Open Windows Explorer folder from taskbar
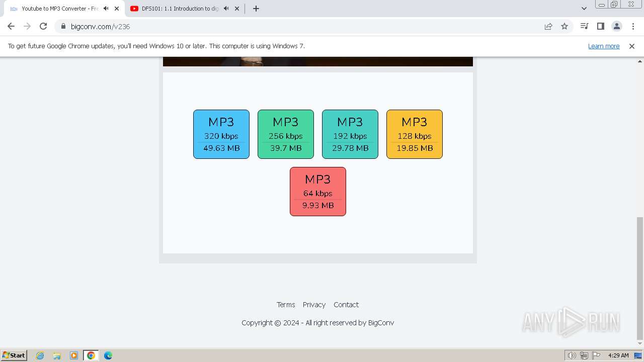Screen dimensions: 644x362 [57, 355]
